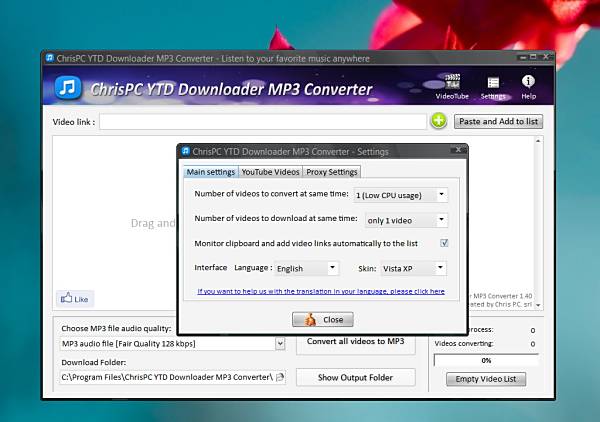This screenshot has width=600, height=422.
Task: Open Help from the header toolbar
Action: pos(528,87)
